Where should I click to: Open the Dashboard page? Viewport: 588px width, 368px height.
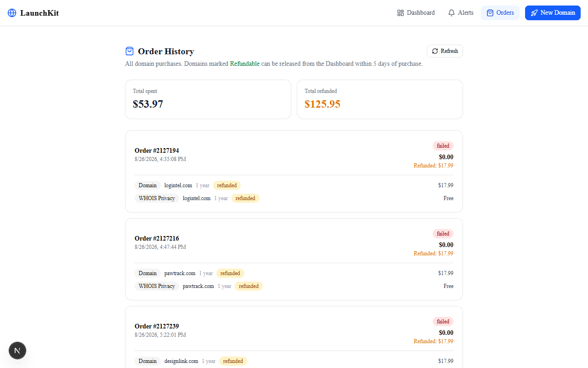(x=416, y=13)
